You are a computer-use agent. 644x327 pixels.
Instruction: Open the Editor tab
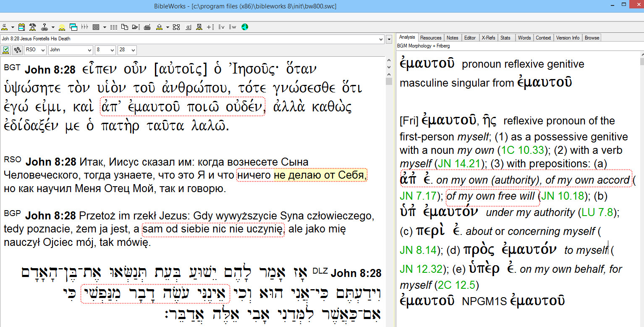click(470, 38)
